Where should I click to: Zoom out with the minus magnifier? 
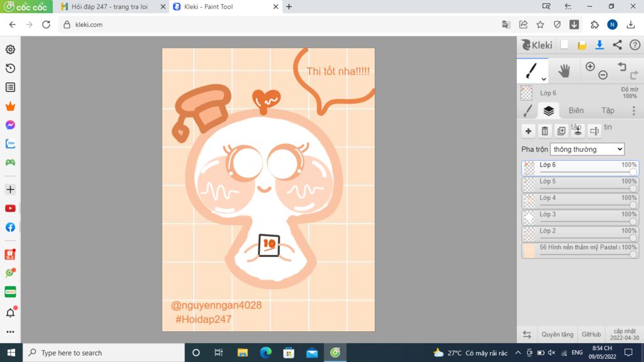603,75
